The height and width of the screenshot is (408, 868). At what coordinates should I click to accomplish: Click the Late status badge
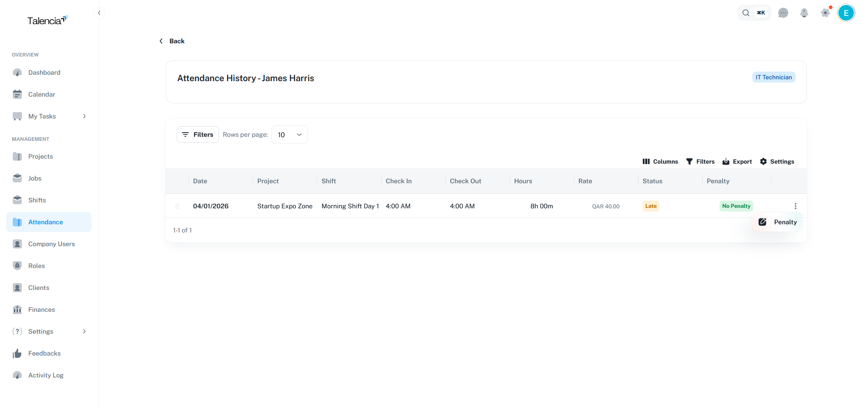pos(651,206)
